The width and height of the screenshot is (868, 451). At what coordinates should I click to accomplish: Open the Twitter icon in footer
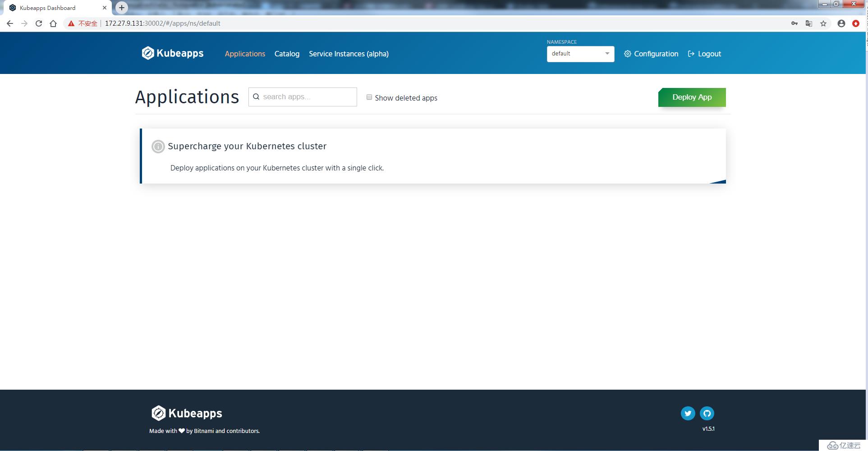(x=688, y=413)
